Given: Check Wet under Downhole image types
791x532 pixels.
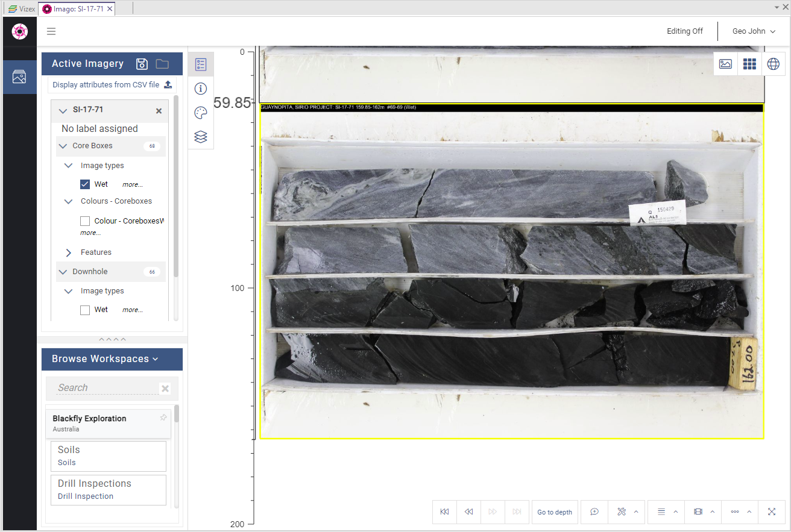Looking at the screenshot, I should coord(85,309).
